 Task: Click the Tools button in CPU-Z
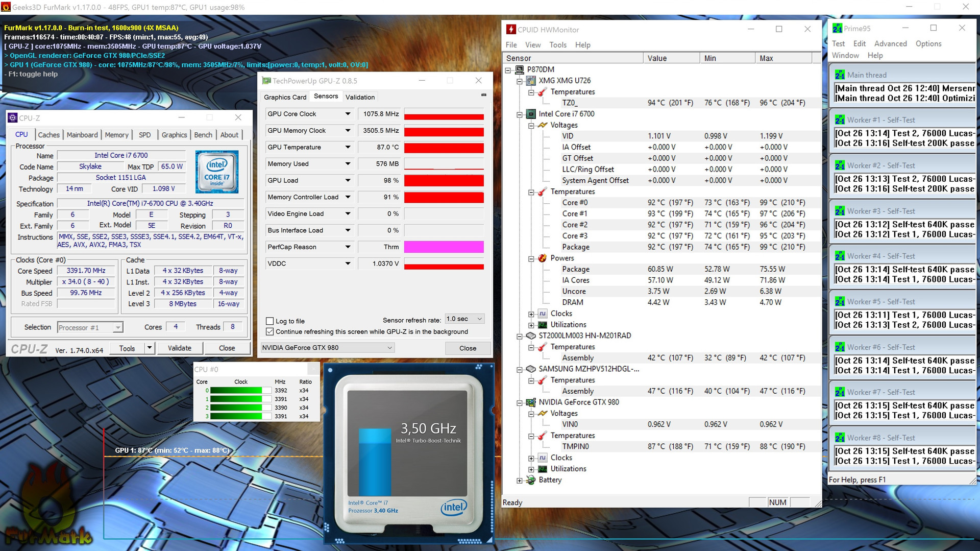tap(127, 348)
